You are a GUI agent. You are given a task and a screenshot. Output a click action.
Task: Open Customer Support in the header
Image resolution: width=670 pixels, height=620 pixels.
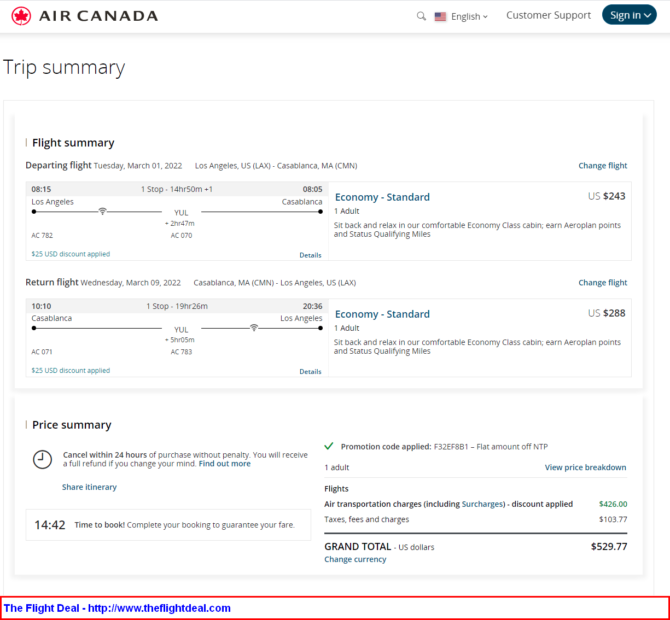(x=548, y=15)
